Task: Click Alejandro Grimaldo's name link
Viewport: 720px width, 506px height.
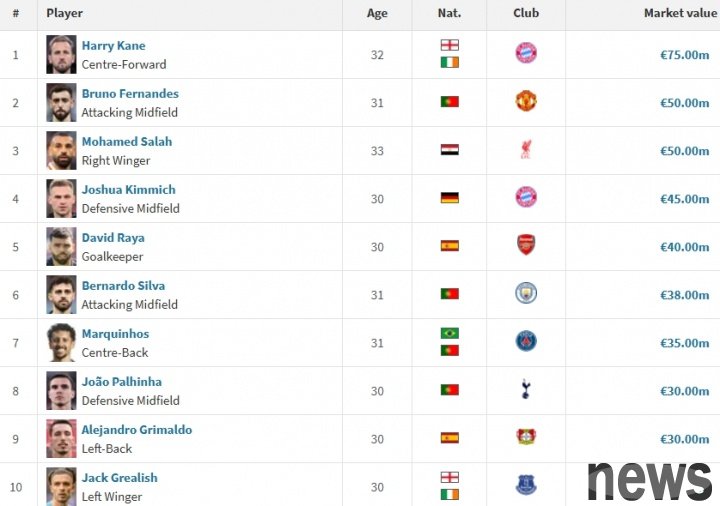Action: (136, 430)
